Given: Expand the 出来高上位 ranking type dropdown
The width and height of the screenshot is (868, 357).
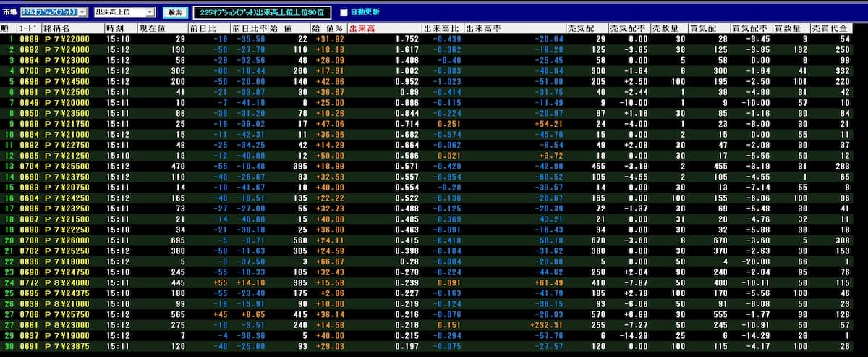Looking at the screenshot, I should point(150,12).
